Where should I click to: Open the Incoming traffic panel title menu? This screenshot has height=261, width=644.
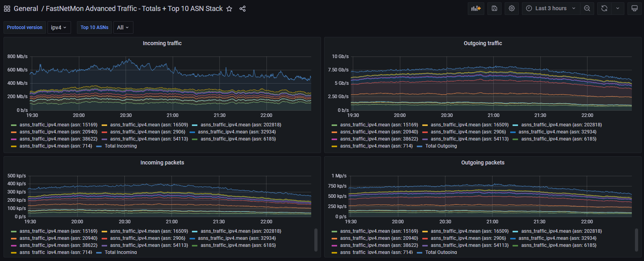click(162, 43)
